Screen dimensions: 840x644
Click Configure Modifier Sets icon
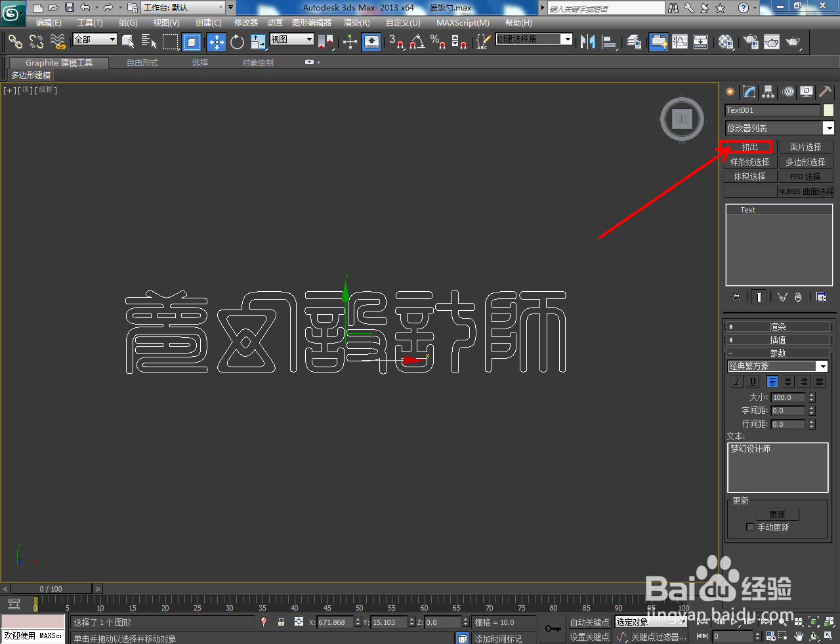[x=821, y=297]
